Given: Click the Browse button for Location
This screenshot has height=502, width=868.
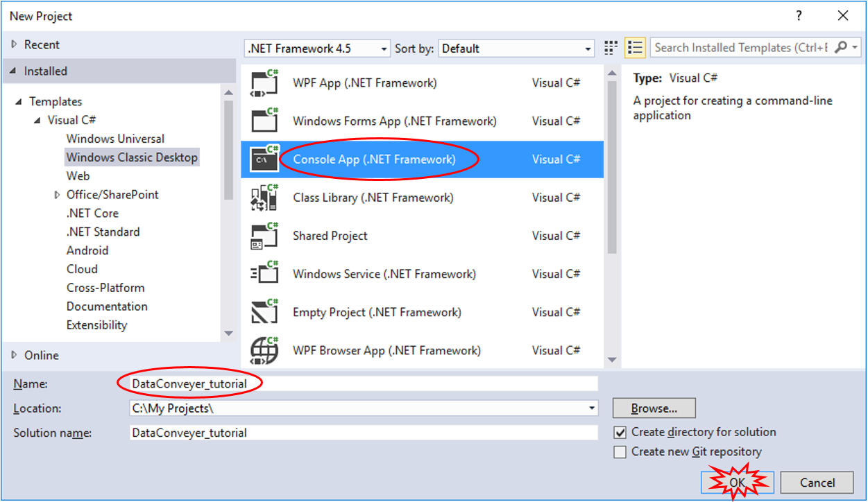Looking at the screenshot, I should click(x=653, y=408).
